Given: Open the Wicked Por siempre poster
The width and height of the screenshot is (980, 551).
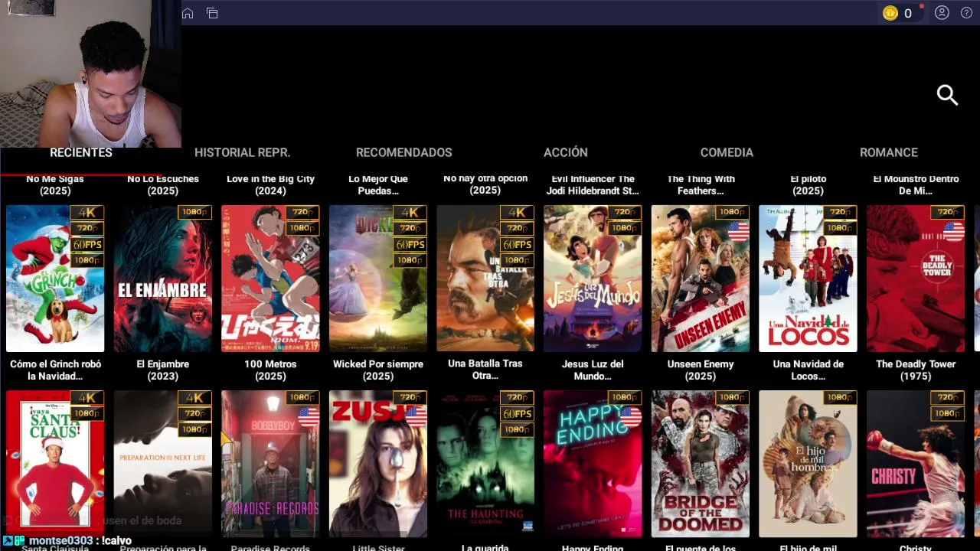Looking at the screenshot, I should coord(378,279).
